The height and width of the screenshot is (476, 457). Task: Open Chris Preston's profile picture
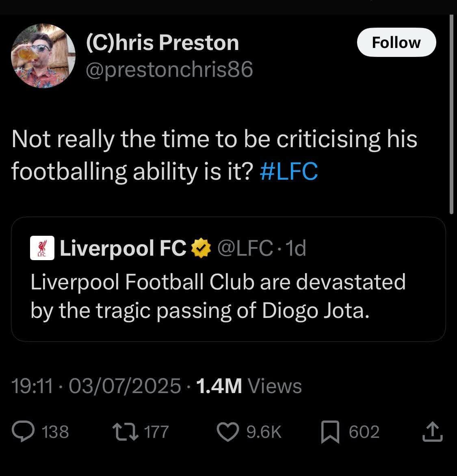[x=43, y=56]
